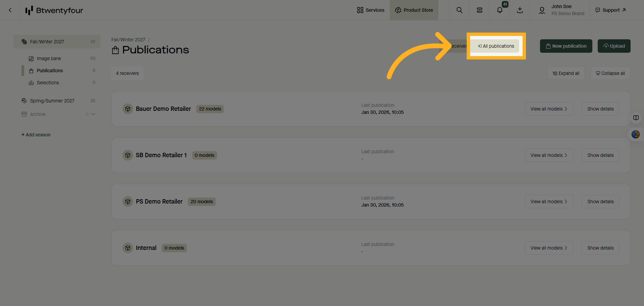The width and height of the screenshot is (644, 306).
Task: Show details for SB Demo Retailer 1
Action: (600, 155)
